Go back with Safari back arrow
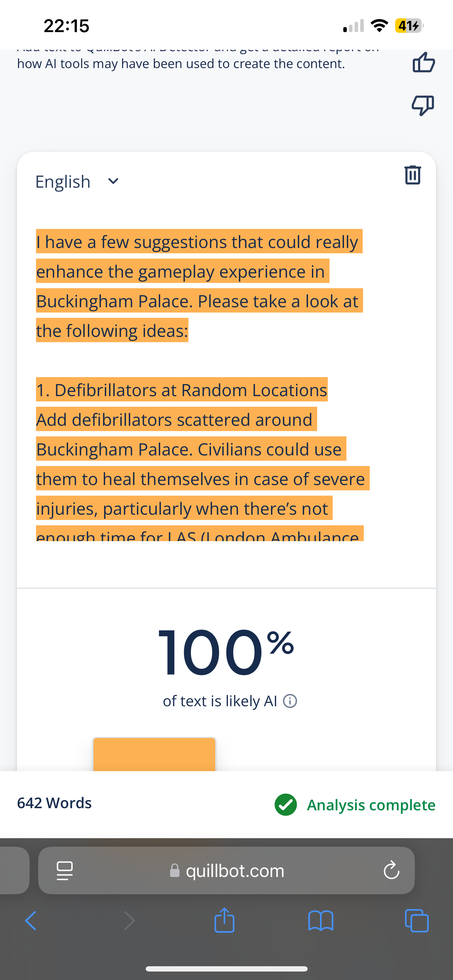Image resolution: width=453 pixels, height=980 pixels. (x=31, y=921)
